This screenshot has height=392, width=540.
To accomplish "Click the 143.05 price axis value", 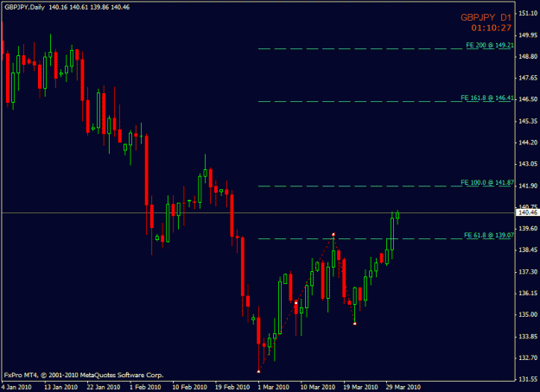I will tap(528, 164).
